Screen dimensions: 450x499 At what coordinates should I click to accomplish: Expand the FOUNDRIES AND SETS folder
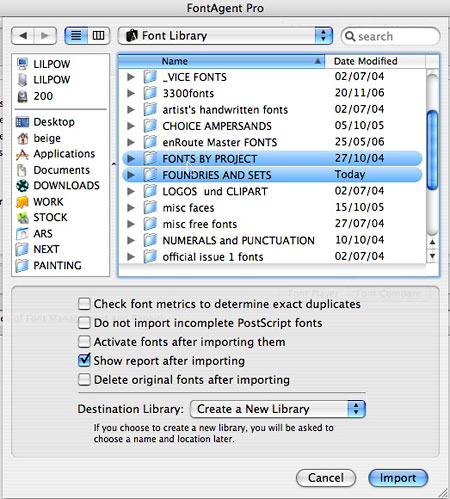point(131,175)
